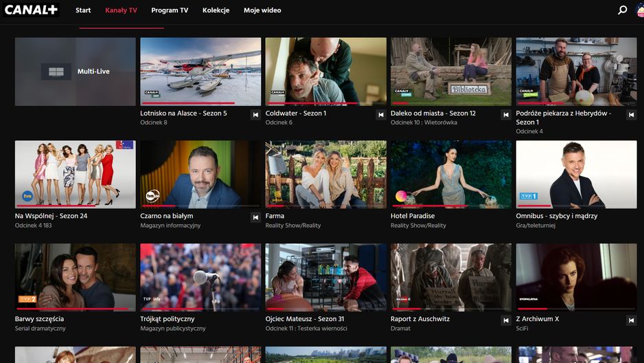This screenshot has height=363, width=644.
Task: Click the Farma title text
Action: tap(275, 216)
